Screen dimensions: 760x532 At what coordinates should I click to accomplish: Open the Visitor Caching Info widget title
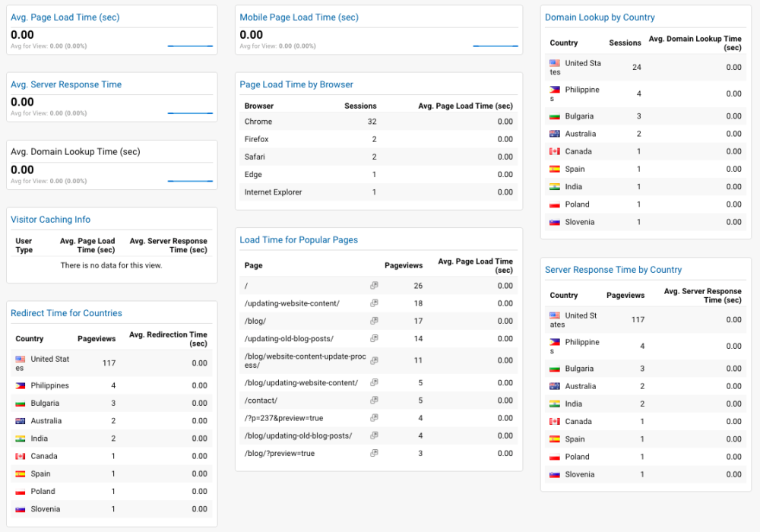[50, 220]
